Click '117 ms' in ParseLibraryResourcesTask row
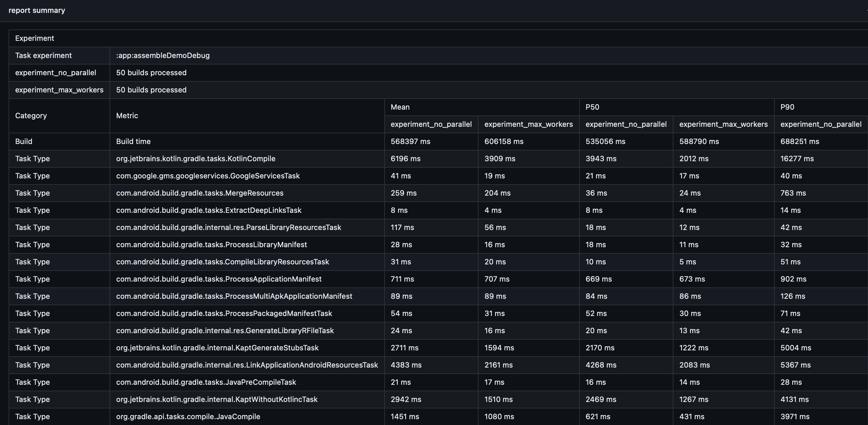Image resolution: width=868 pixels, height=425 pixels. (402, 228)
